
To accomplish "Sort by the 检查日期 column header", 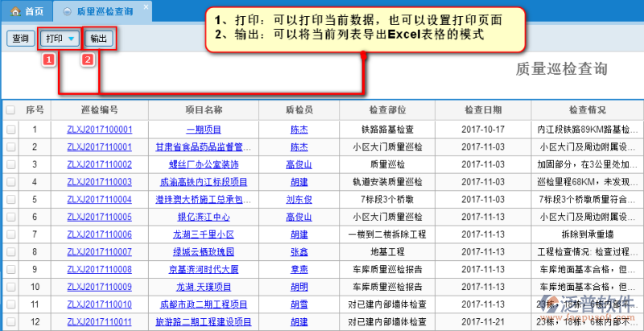I will 483,110.
